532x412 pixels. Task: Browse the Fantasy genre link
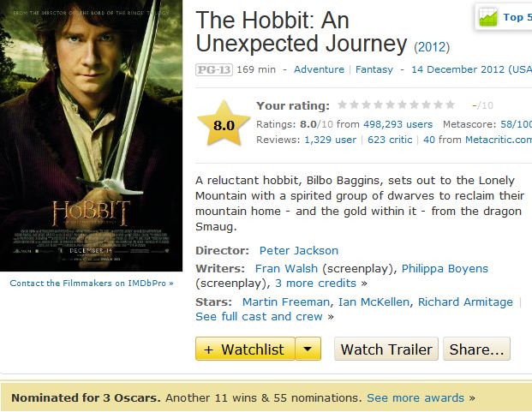(374, 69)
